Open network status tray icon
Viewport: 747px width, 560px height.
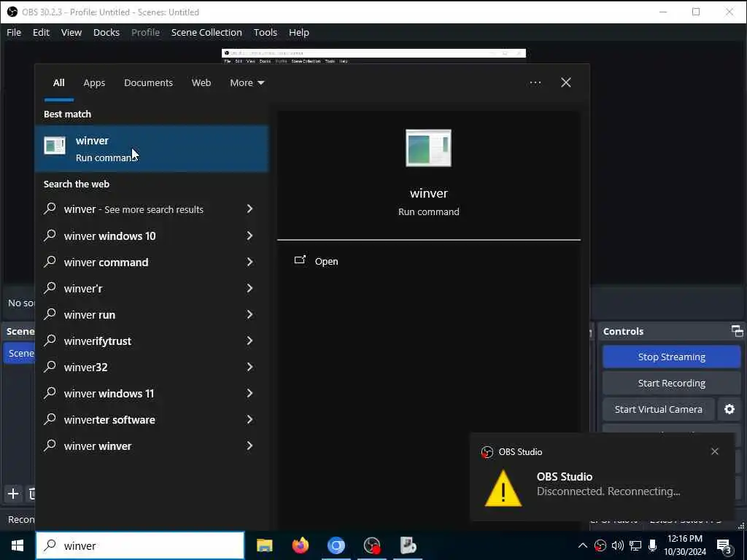click(x=635, y=545)
